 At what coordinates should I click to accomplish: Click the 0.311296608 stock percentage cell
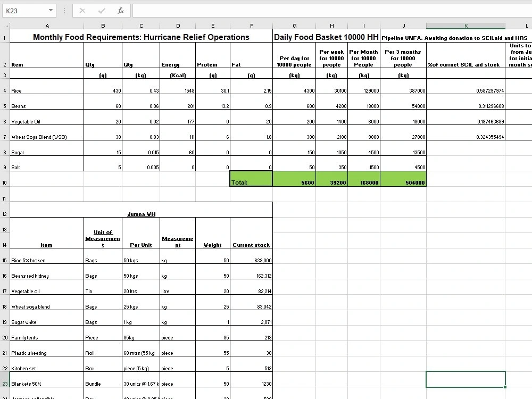click(466, 102)
